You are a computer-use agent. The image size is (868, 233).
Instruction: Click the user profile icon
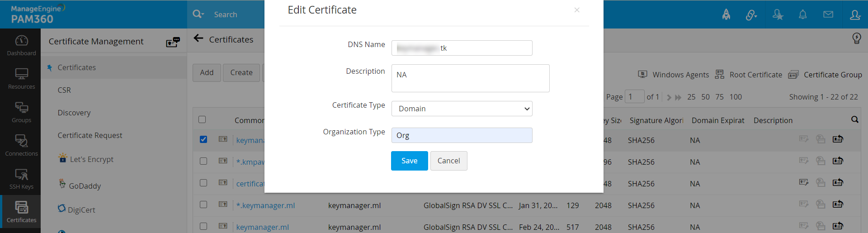[x=854, y=14]
